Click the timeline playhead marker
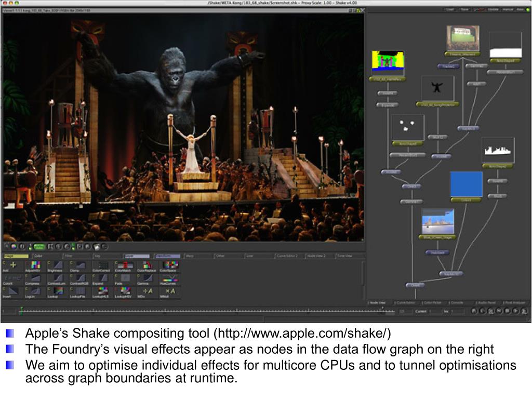The image size is (532, 399). click(x=21, y=310)
